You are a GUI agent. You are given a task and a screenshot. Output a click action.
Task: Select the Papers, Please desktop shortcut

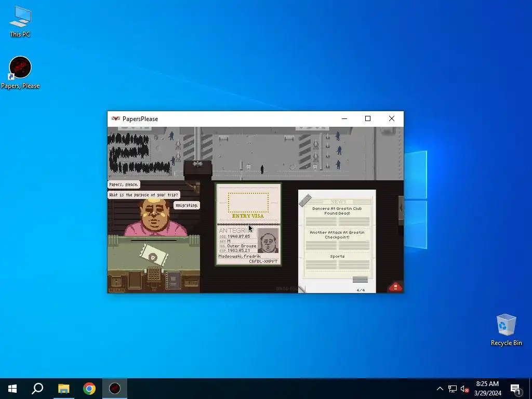point(20,73)
